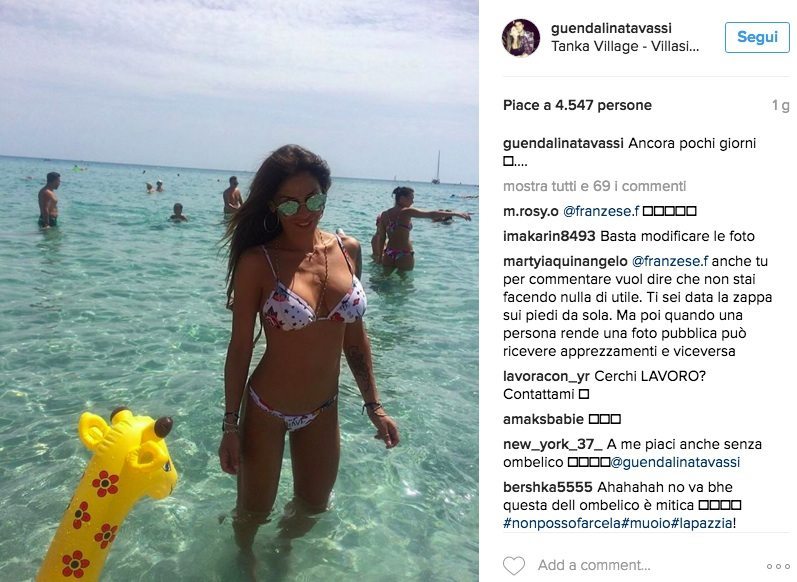
Task: Open amaksbabie commenter profile
Action: (x=543, y=419)
